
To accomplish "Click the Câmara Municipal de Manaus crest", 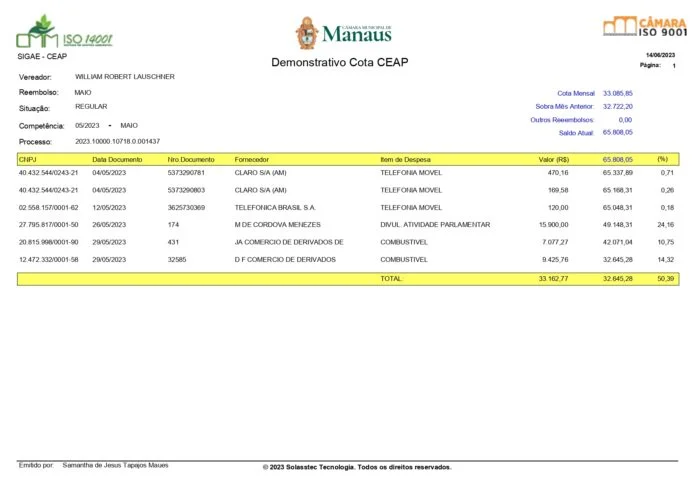I will tap(307, 33).
